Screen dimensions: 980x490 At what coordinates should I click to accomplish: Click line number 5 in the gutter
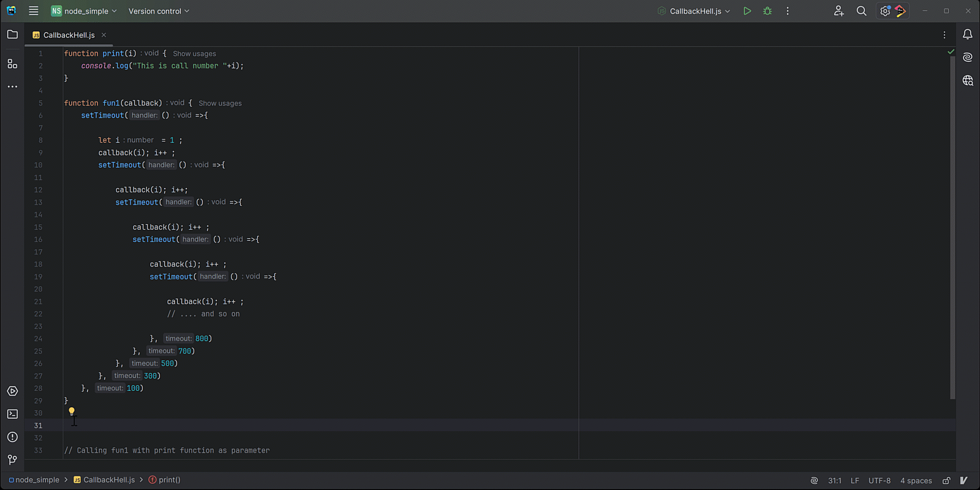click(x=40, y=103)
